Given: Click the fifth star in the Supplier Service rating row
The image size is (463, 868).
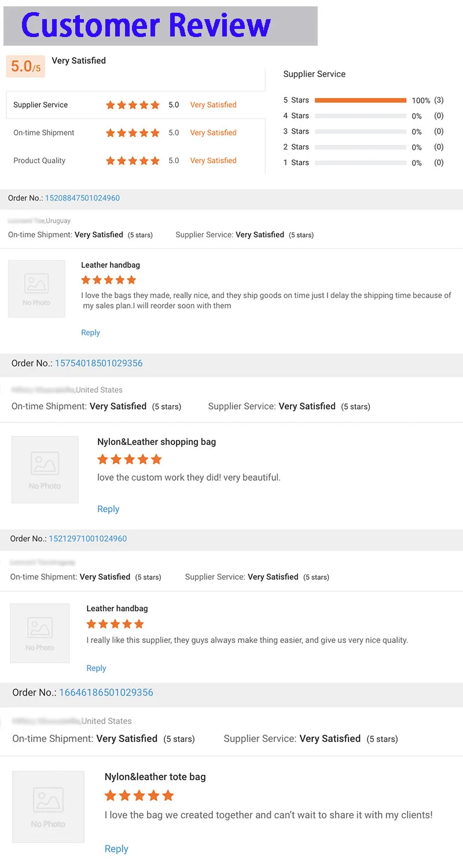Looking at the screenshot, I should [x=155, y=105].
